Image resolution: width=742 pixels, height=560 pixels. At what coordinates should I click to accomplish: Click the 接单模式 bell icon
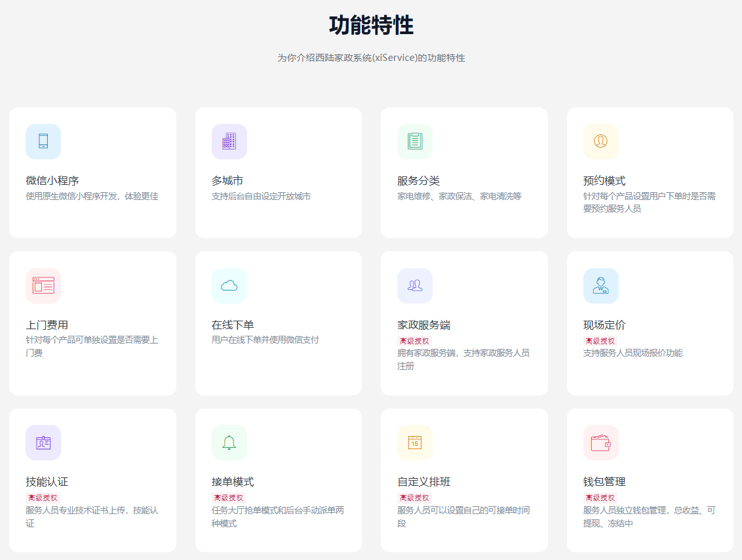tap(229, 443)
